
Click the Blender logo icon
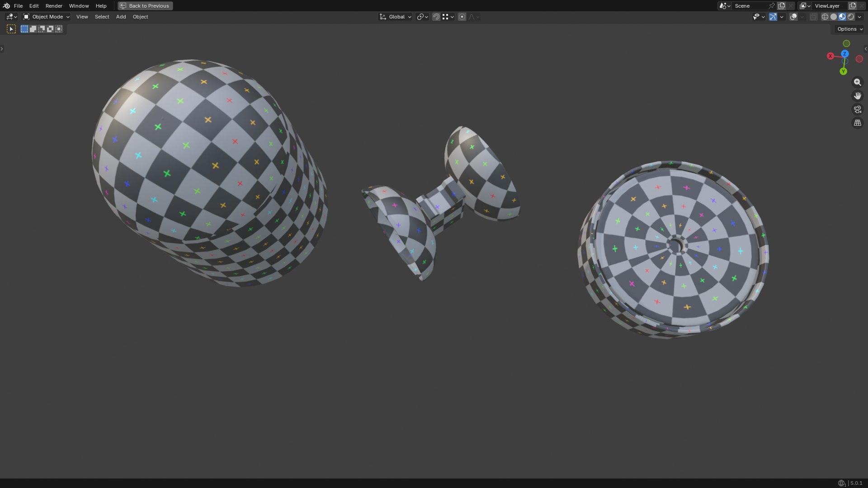[x=6, y=6]
